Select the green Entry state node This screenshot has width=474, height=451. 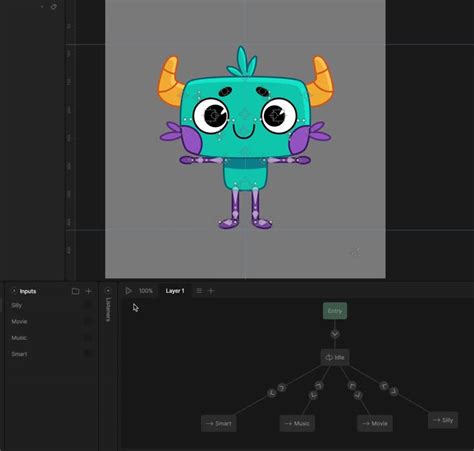click(335, 311)
